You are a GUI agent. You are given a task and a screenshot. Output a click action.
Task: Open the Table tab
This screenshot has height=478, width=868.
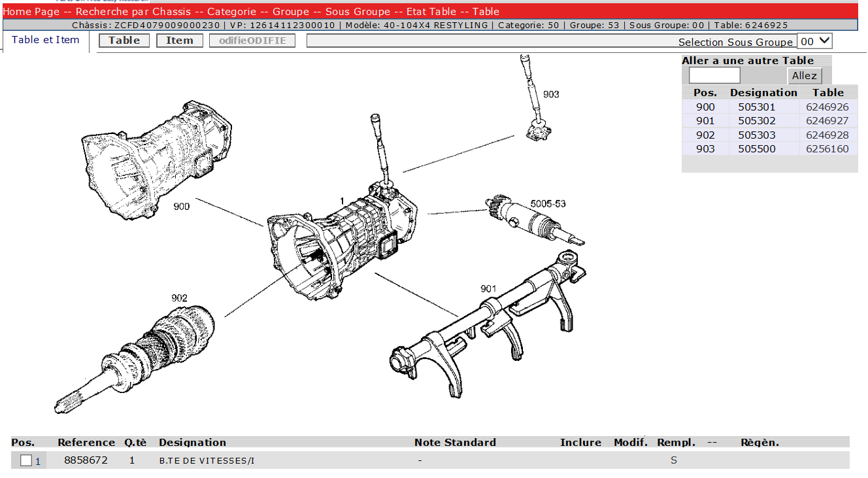tap(124, 41)
